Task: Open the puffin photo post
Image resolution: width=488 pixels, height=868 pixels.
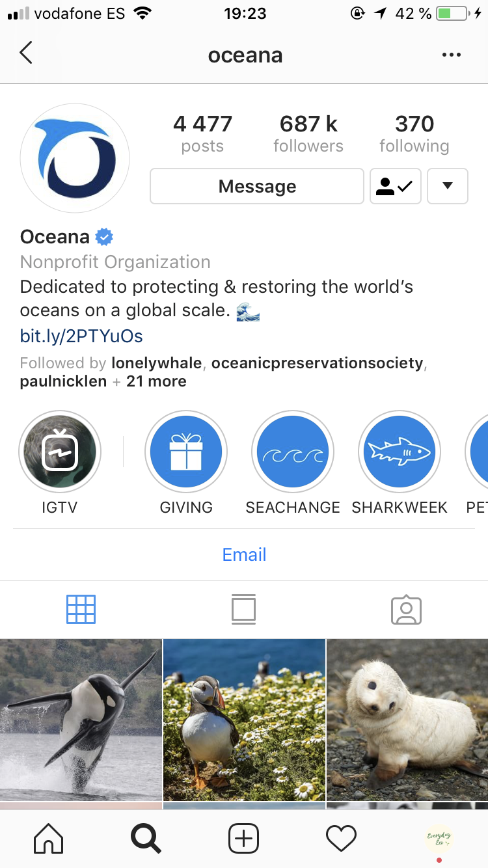Action: tap(244, 720)
